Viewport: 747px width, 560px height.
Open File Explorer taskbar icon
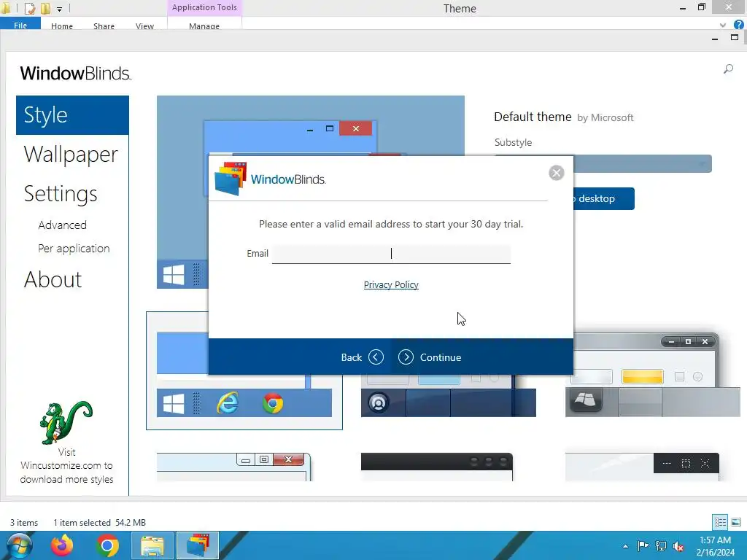pyautogui.click(x=152, y=545)
